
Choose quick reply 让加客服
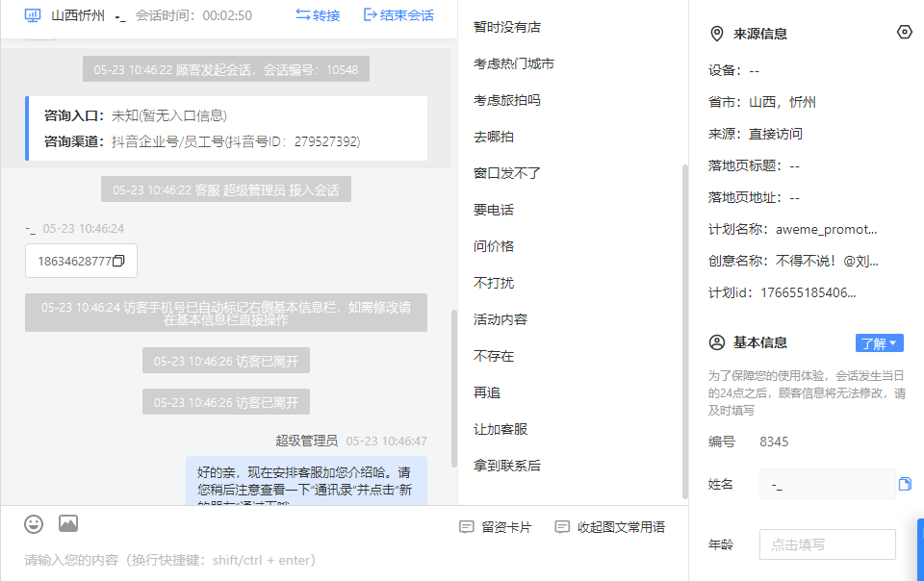point(500,429)
